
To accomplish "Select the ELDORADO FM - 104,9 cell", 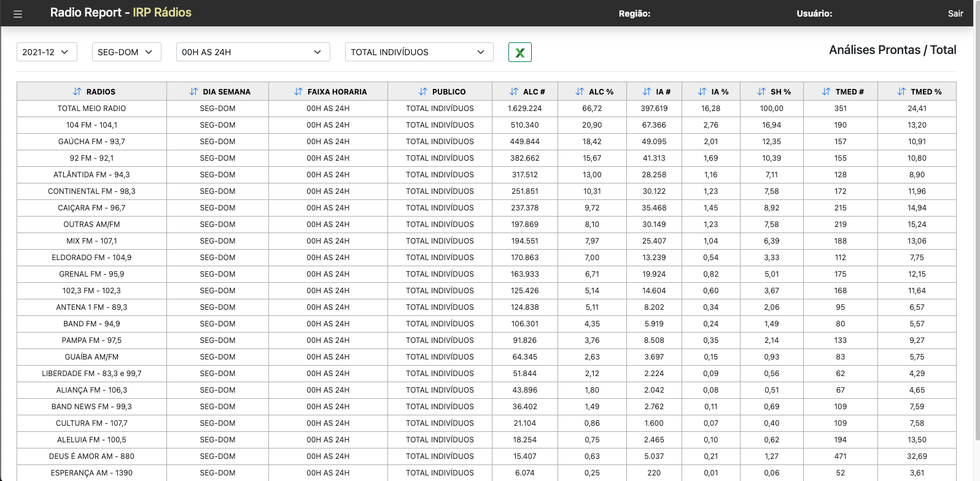I will pos(91,258).
